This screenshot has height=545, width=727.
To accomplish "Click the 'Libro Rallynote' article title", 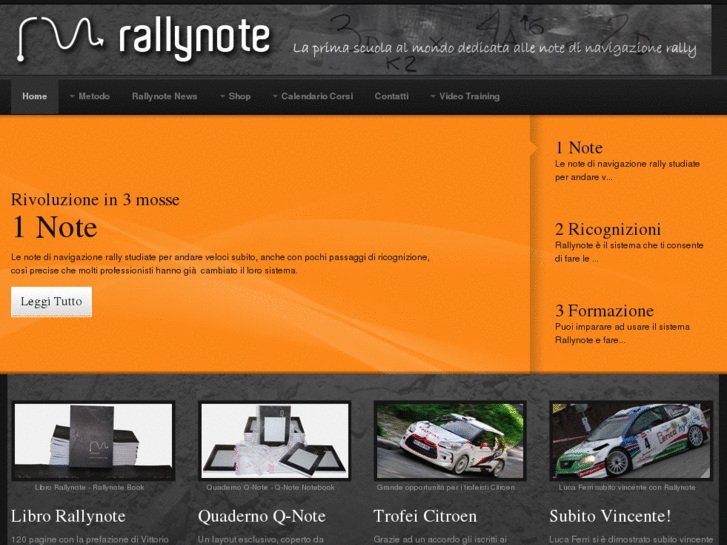I will [x=68, y=516].
